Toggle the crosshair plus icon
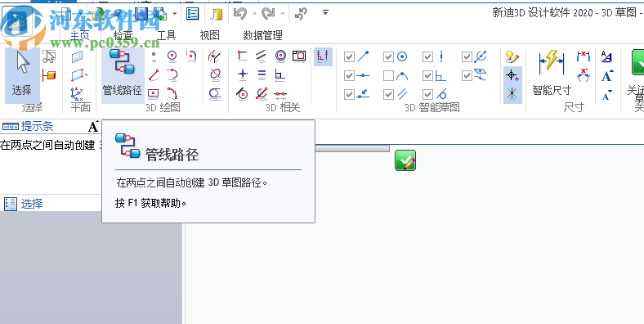Viewport: 644px width, 324px height. [x=512, y=75]
